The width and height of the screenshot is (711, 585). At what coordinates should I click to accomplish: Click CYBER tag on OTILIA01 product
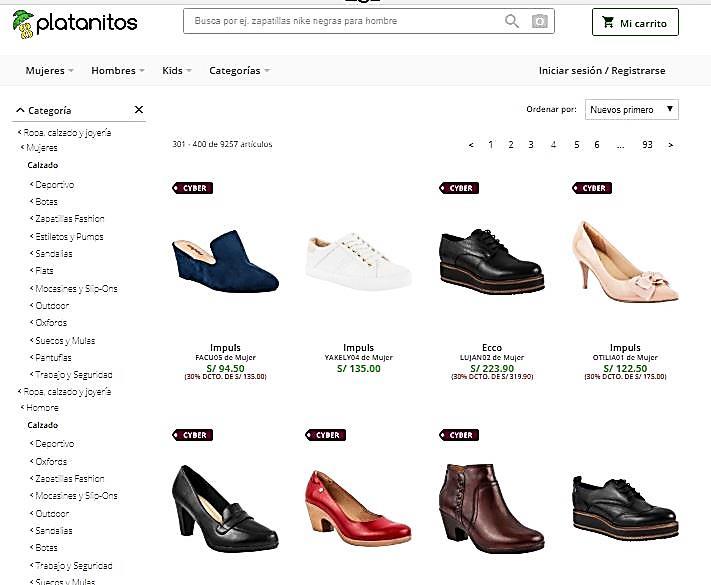(592, 188)
